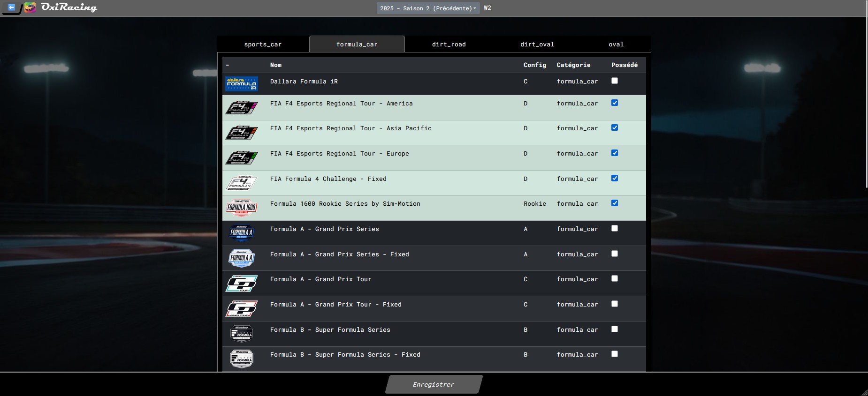The width and height of the screenshot is (868, 396).
Task: Click the Nom column header
Action: point(276,65)
